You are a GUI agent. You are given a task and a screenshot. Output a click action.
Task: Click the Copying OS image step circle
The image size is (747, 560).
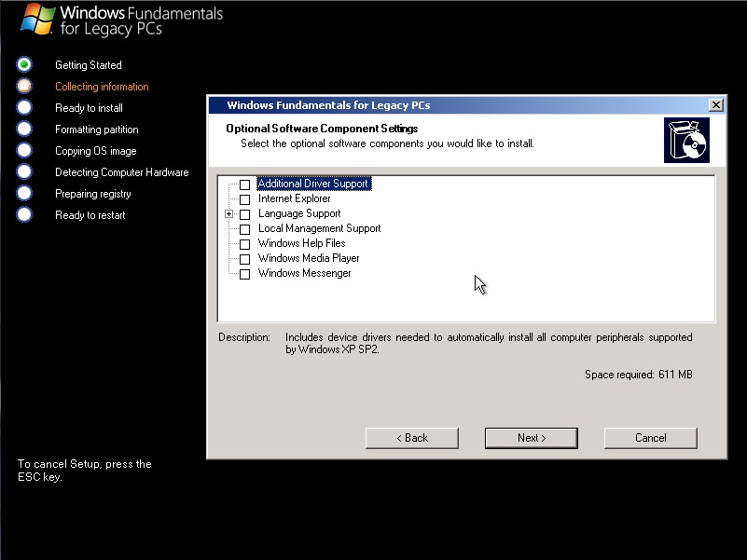tap(23, 151)
